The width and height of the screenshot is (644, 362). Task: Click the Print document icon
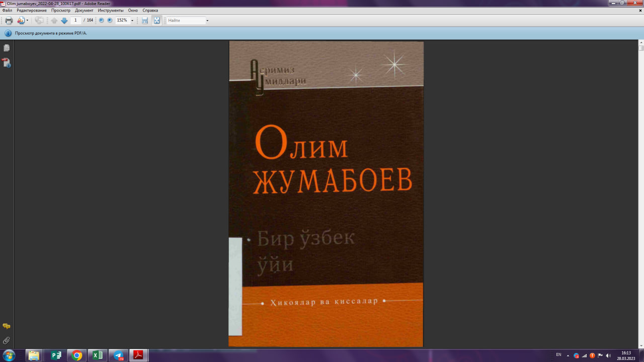9,21
